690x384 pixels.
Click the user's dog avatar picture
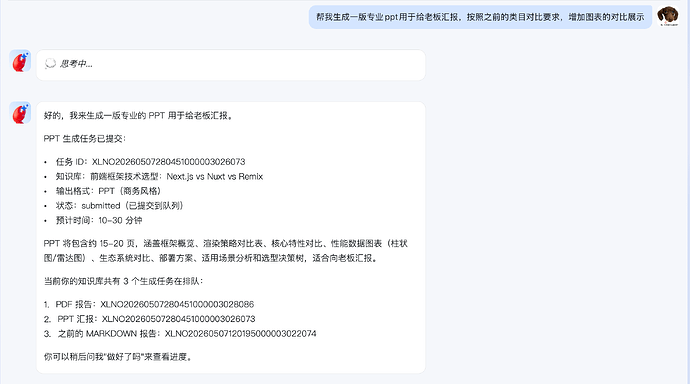click(x=668, y=16)
